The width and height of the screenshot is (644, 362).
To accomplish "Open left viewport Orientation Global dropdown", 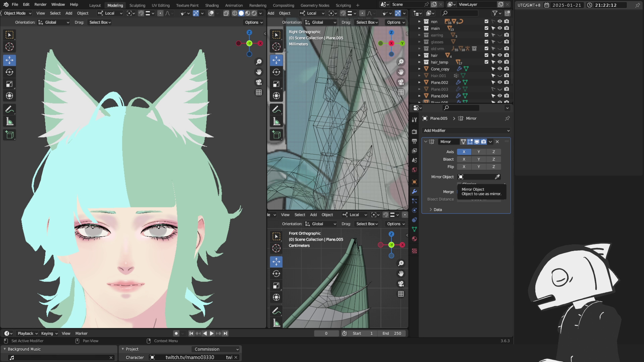I will [x=54, y=22].
